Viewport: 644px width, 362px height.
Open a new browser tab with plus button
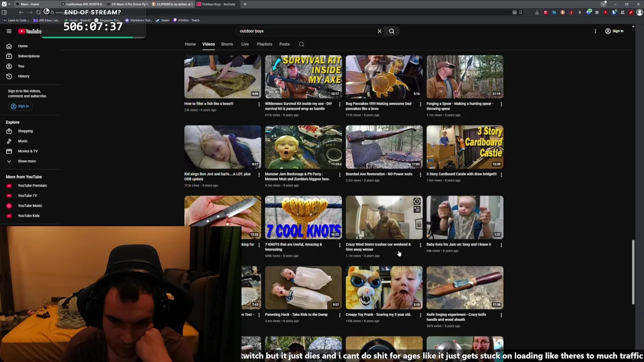(x=245, y=4)
